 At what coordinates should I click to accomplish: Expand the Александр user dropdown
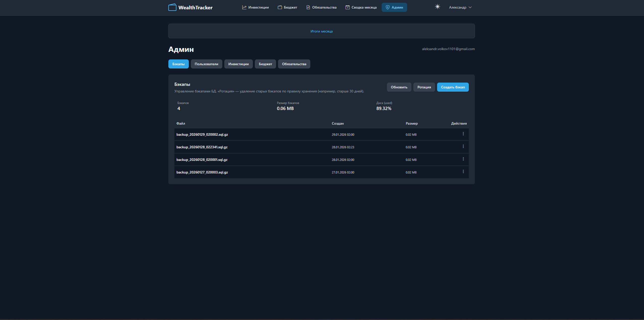tap(460, 7)
